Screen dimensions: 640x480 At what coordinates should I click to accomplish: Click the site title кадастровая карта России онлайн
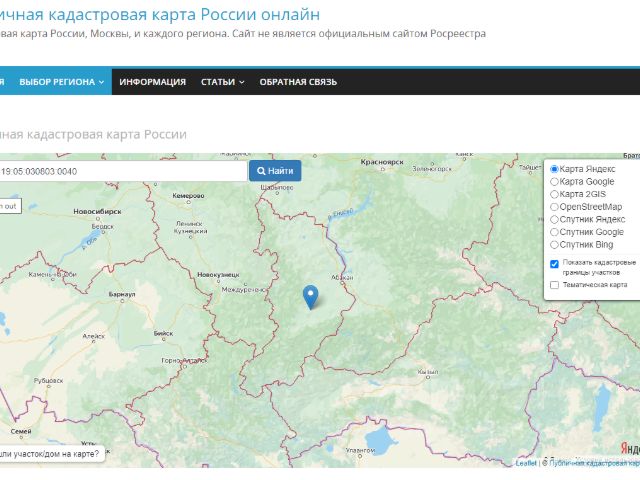pyautogui.click(x=159, y=14)
